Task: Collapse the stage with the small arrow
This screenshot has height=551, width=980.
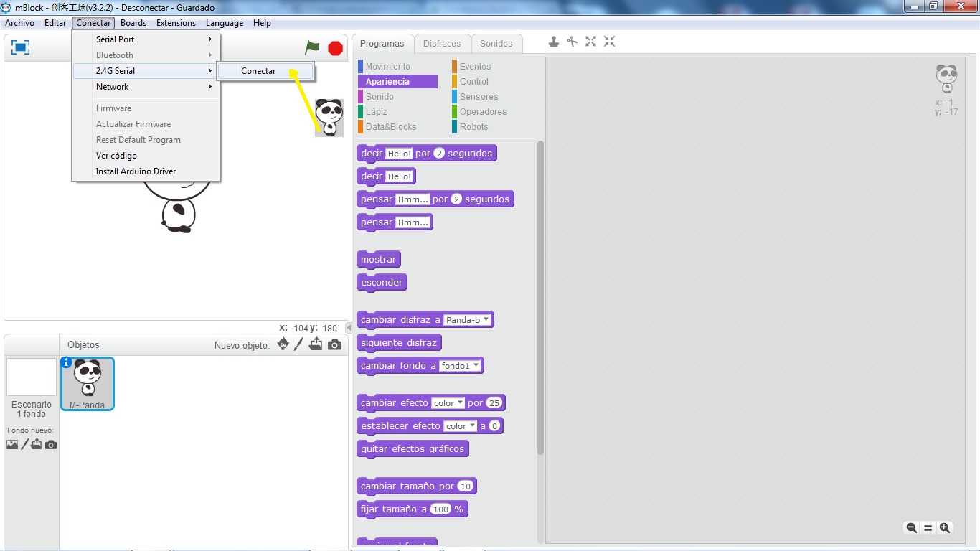Action: pyautogui.click(x=349, y=328)
